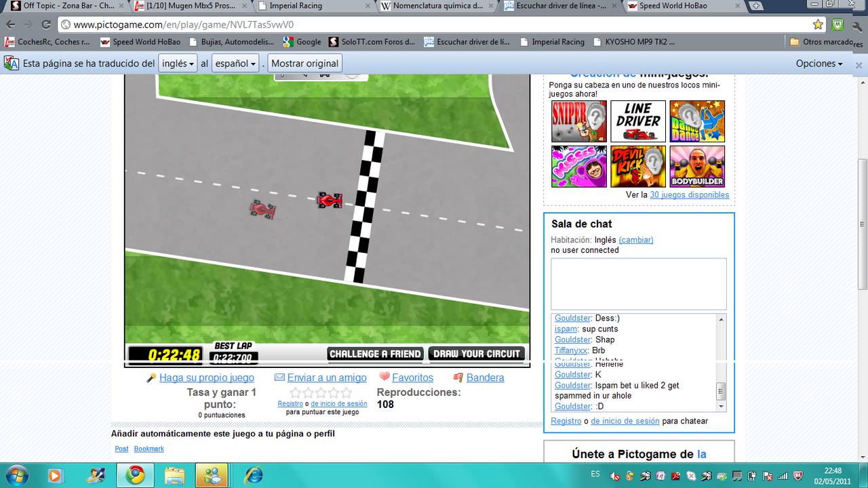
Task: Click de inicio de sesión under stars
Action: tap(338, 403)
